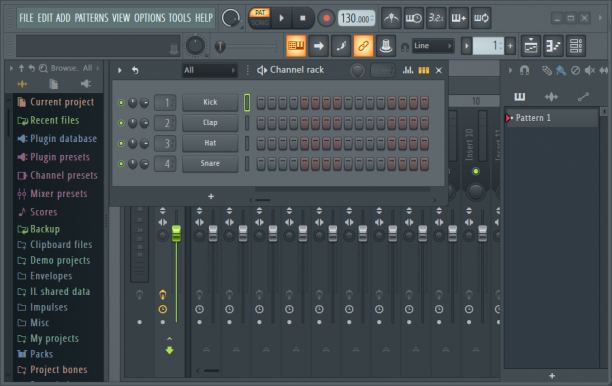Open the Channel rack options arrow
This screenshot has width=612, height=386.
tap(120, 70)
